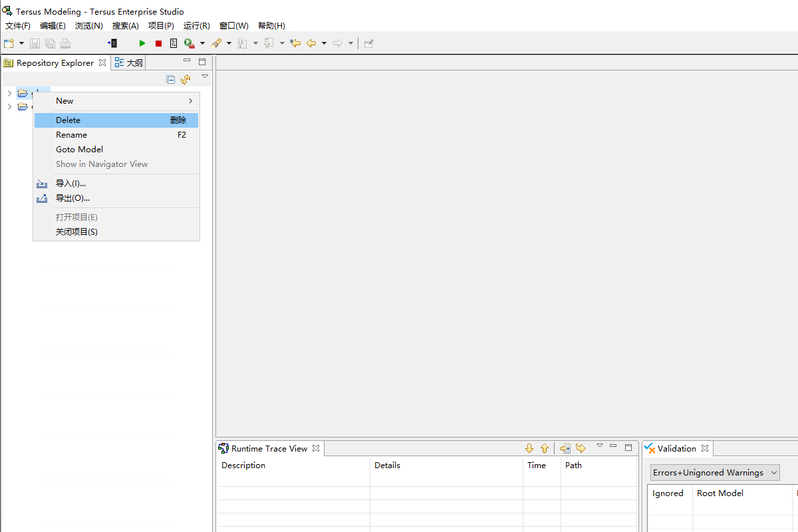Choose Delete from the context menu
Viewport: 798px width, 532px height.
116,120
